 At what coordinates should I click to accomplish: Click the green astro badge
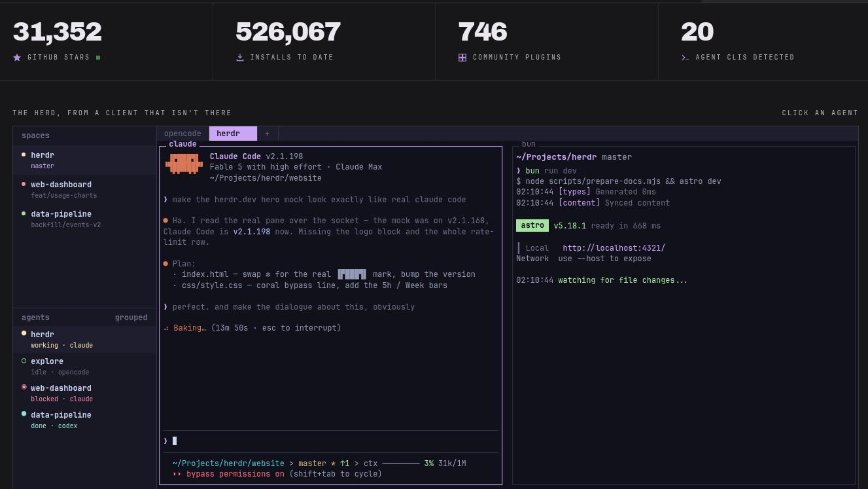click(532, 226)
